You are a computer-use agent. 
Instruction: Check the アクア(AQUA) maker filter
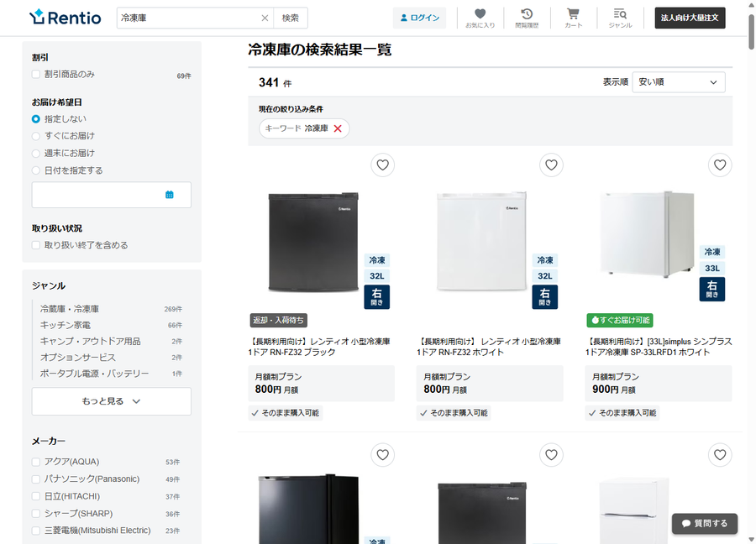[35, 462]
